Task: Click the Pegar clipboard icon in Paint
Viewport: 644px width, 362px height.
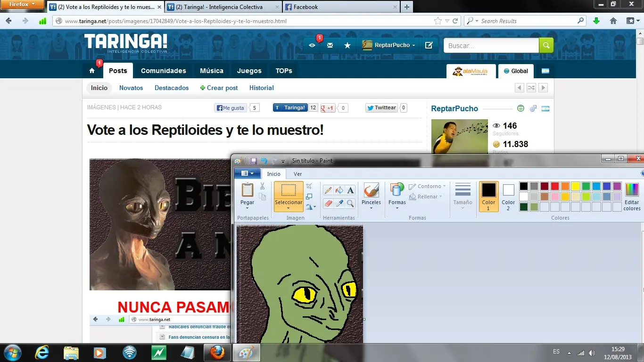Action: coord(248,189)
